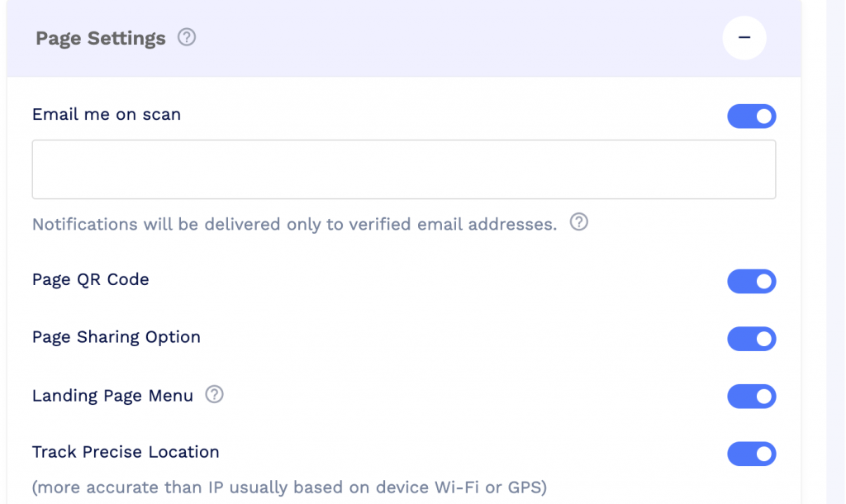The width and height of the screenshot is (846, 504).
Task: Focus the email address input box
Action: click(403, 169)
